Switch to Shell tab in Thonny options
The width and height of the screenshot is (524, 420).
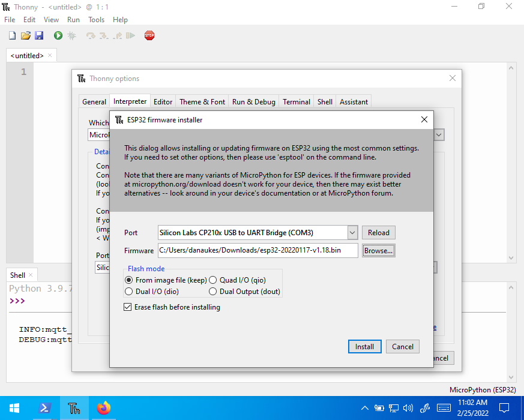click(x=325, y=101)
